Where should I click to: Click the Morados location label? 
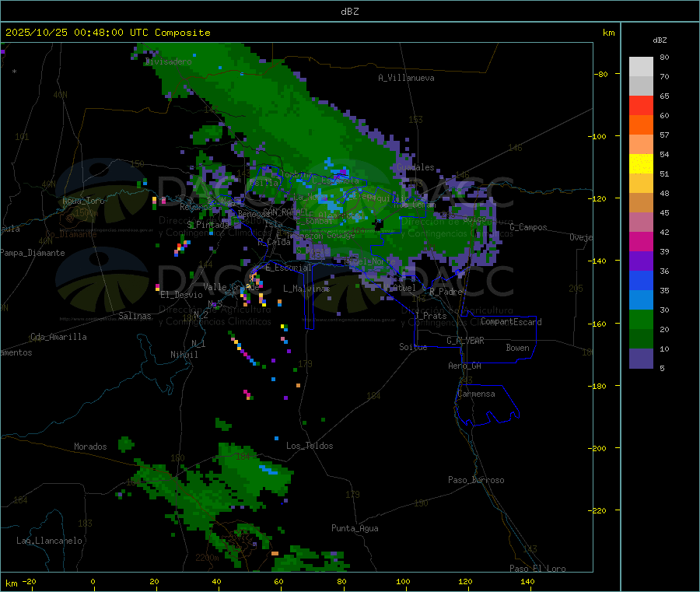point(91,447)
